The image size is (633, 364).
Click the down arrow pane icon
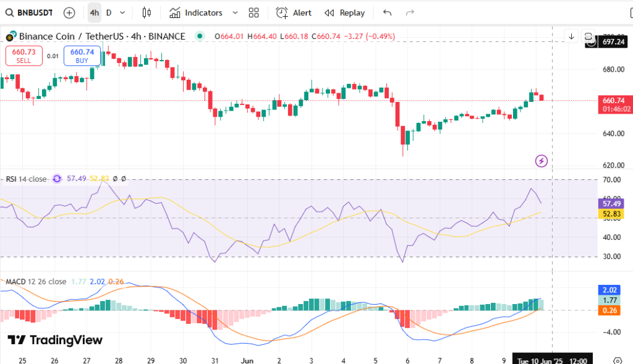pos(571,36)
